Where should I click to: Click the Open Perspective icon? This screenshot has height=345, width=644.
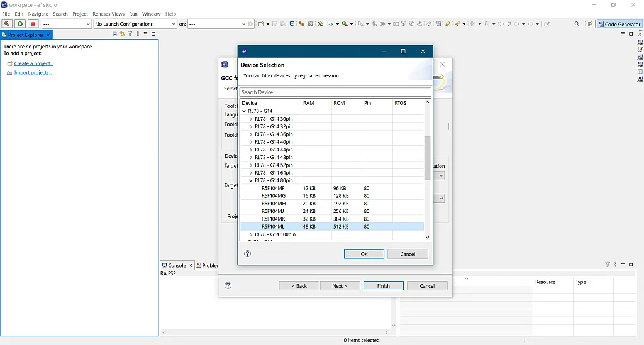pos(590,24)
